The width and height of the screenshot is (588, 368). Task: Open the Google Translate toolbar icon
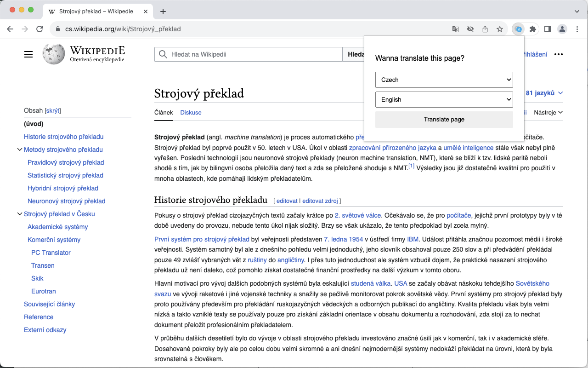click(455, 29)
